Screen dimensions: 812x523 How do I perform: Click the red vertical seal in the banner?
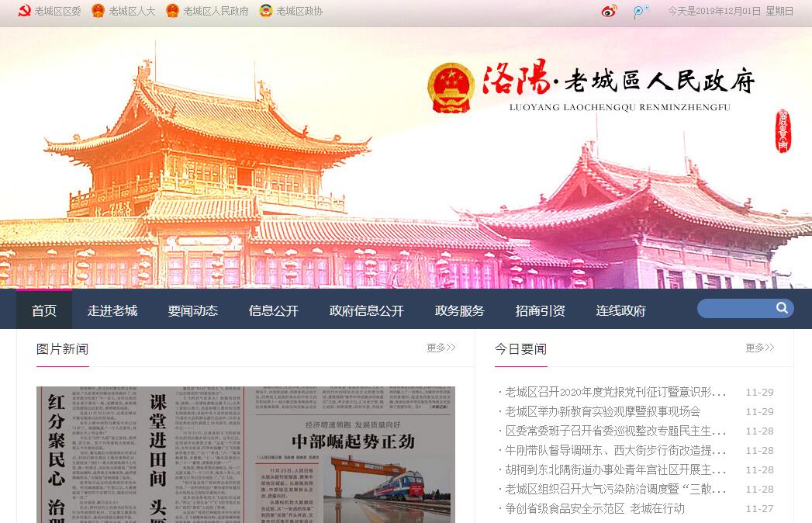pyautogui.click(x=783, y=131)
